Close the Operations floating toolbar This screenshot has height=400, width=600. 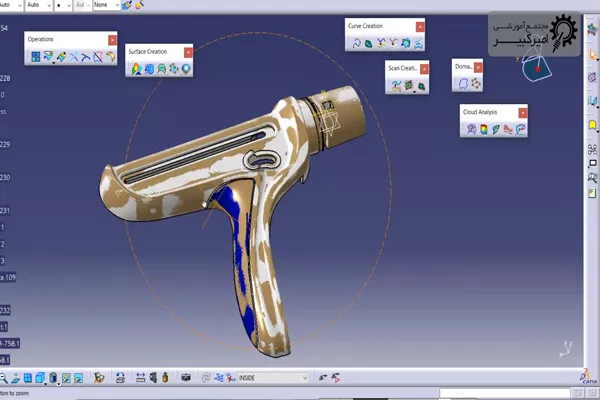pyautogui.click(x=112, y=40)
